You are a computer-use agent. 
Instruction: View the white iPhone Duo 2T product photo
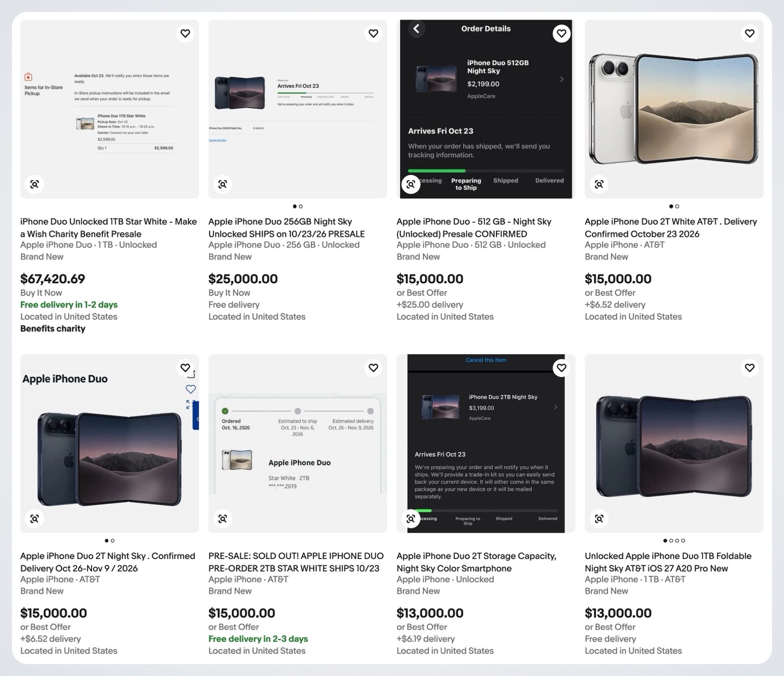tap(674, 109)
